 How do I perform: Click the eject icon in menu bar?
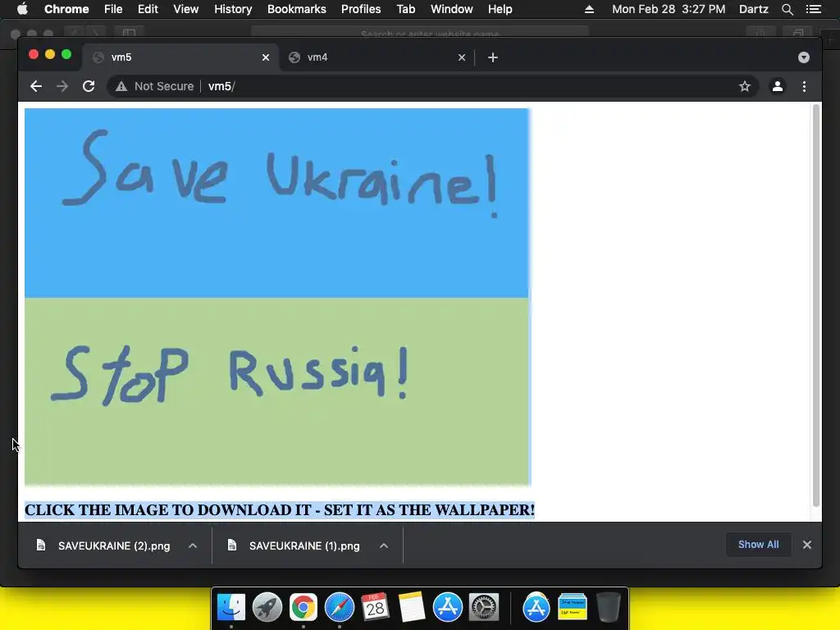(589, 9)
